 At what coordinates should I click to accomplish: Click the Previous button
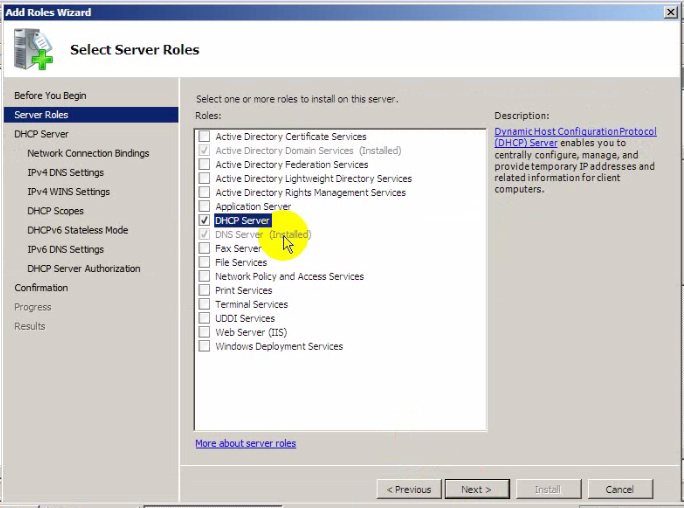(409, 489)
